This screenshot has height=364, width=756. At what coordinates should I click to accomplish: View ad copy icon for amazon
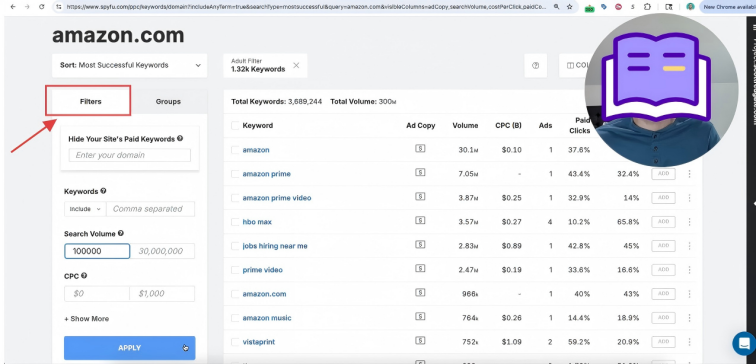click(420, 149)
